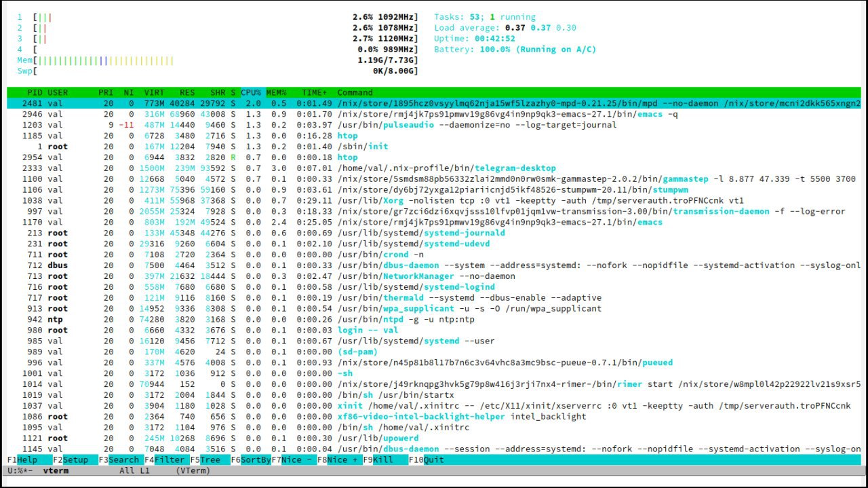The width and height of the screenshot is (868, 488).
Task: Click the Battery status line
Action: (x=515, y=50)
